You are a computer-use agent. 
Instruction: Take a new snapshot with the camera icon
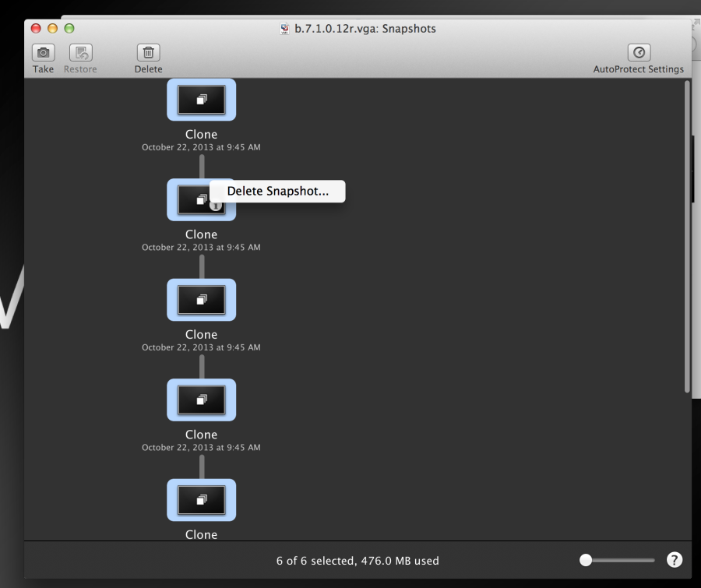[43, 53]
